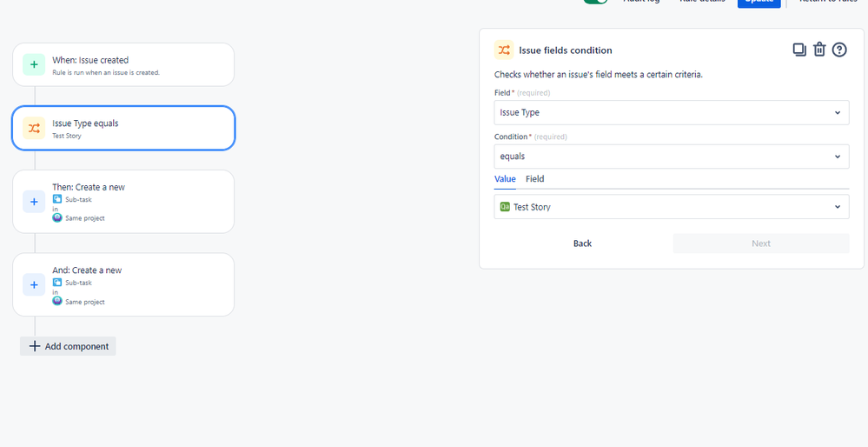Click the Sub-task icon under Then: Create a new
This screenshot has height=447, width=868.
click(x=57, y=199)
